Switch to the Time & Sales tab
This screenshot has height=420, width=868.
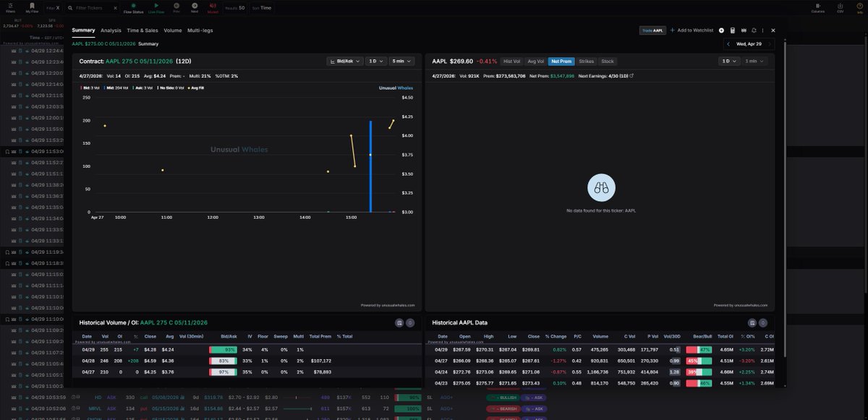142,30
